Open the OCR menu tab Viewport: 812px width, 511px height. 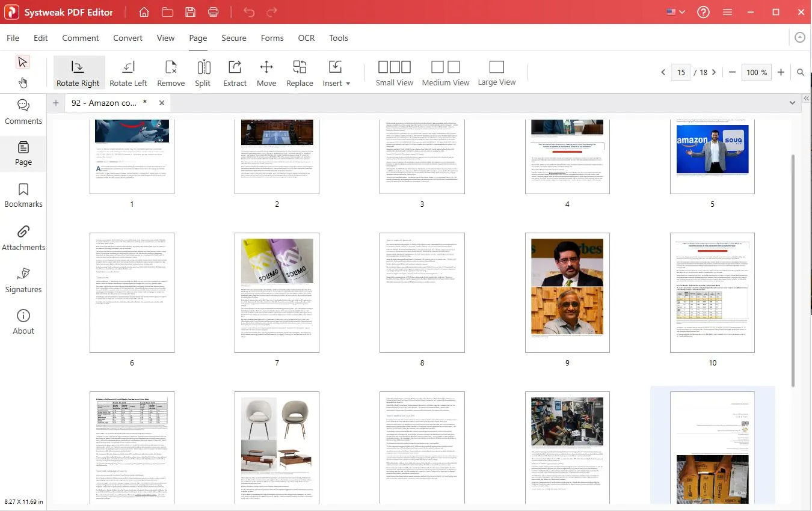pos(306,38)
